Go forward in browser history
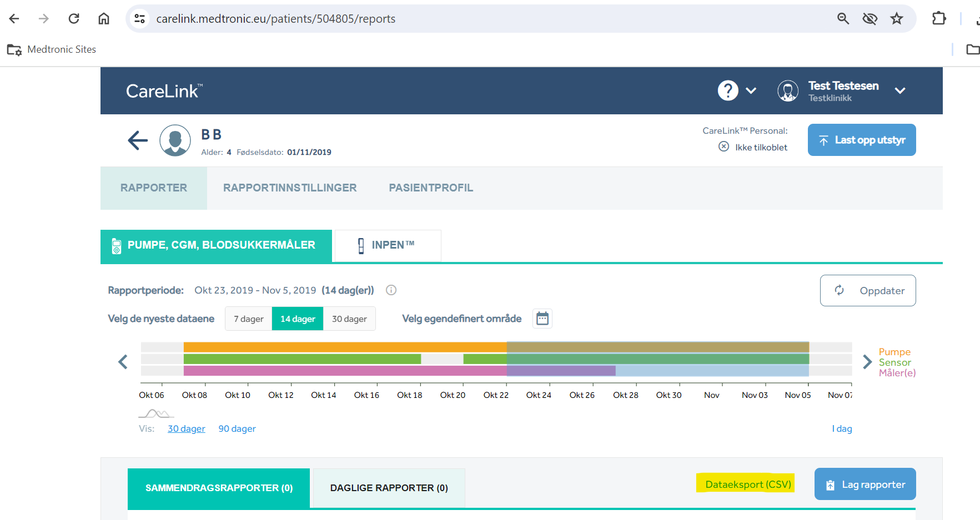Image resolution: width=980 pixels, height=520 pixels. [x=44, y=19]
